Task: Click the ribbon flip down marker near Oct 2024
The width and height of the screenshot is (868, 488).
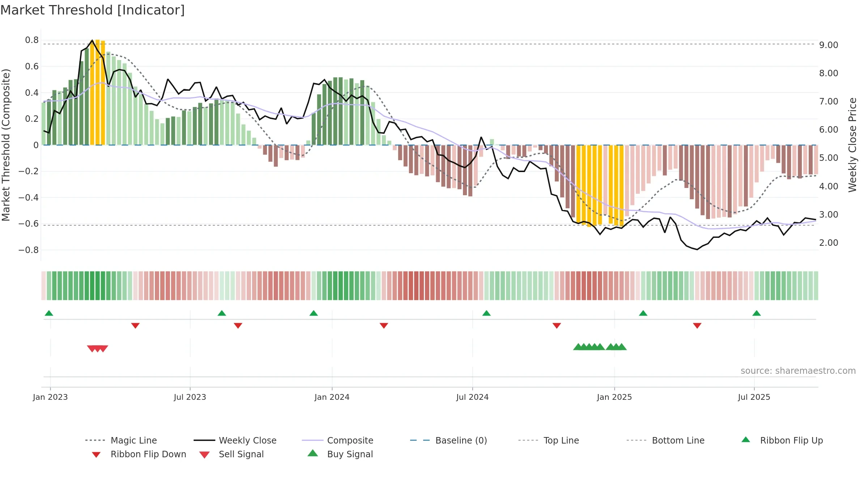Action: click(x=557, y=326)
